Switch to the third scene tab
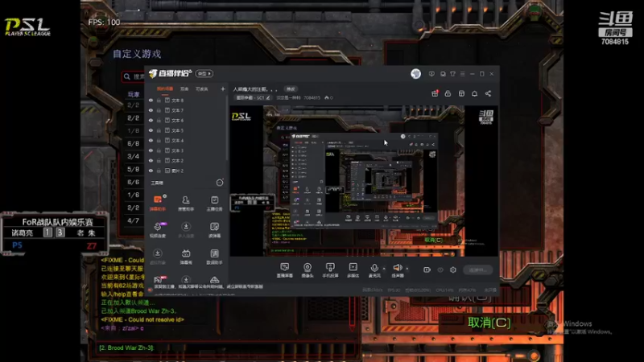Image resolution: width=644 pixels, height=362 pixels. [x=202, y=89]
